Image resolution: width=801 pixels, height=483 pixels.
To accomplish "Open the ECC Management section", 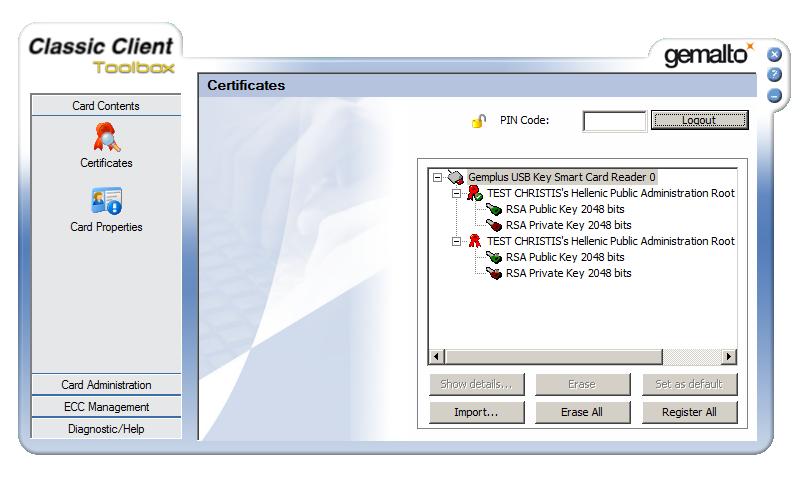I will tap(106, 407).
